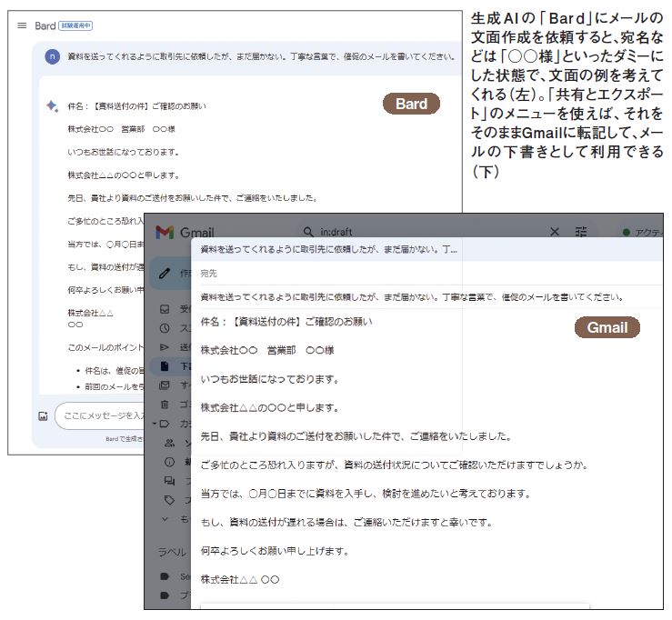Click the second label icon under labels heading
672x620 pixels.
pos(165,595)
